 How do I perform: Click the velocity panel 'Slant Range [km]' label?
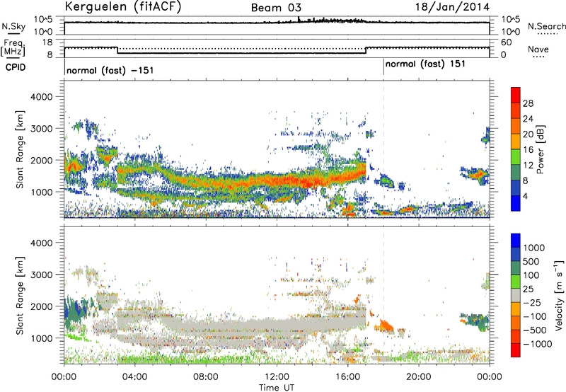click(20, 296)
